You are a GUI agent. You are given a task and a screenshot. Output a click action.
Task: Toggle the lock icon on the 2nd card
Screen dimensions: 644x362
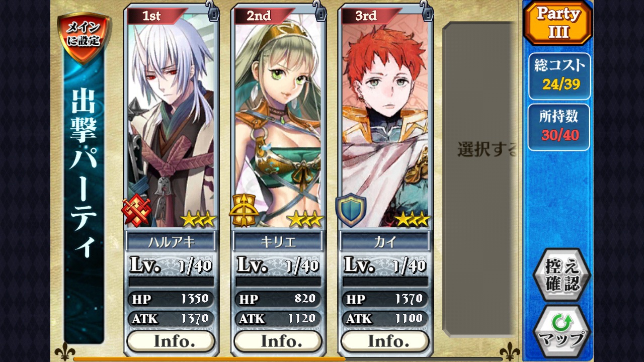point(320,11)
